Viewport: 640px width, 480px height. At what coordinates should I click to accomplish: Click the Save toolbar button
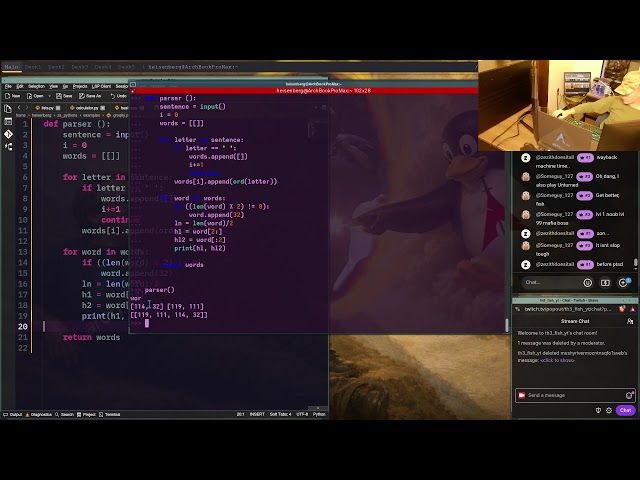pyautogui.click(x=64, y=96)
